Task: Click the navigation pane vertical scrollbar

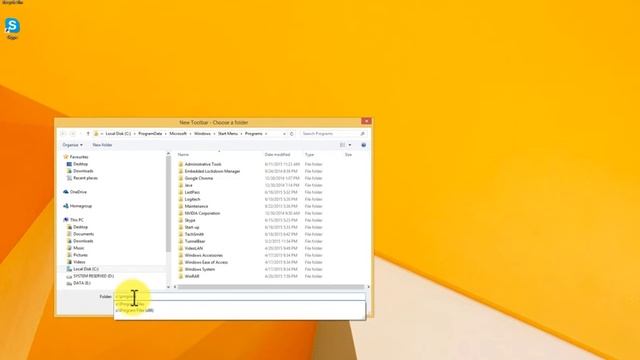Action: pyautogui.click(x=168, y=204)
